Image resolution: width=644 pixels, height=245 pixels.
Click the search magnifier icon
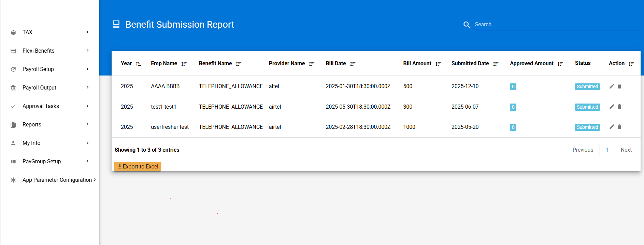tap(467, 25)
